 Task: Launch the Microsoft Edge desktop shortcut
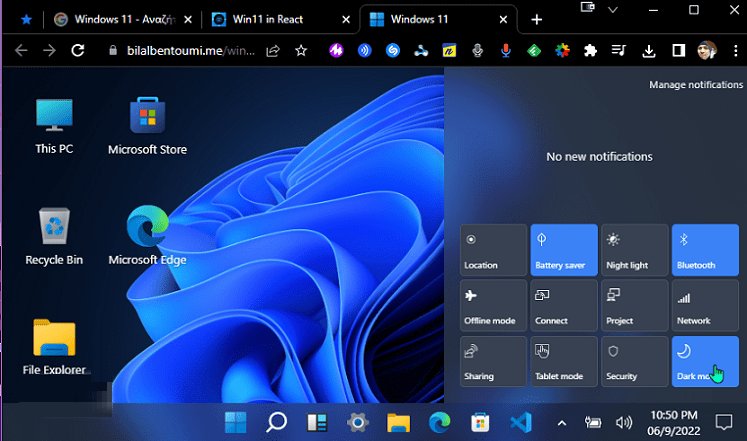tap(147, 236)
